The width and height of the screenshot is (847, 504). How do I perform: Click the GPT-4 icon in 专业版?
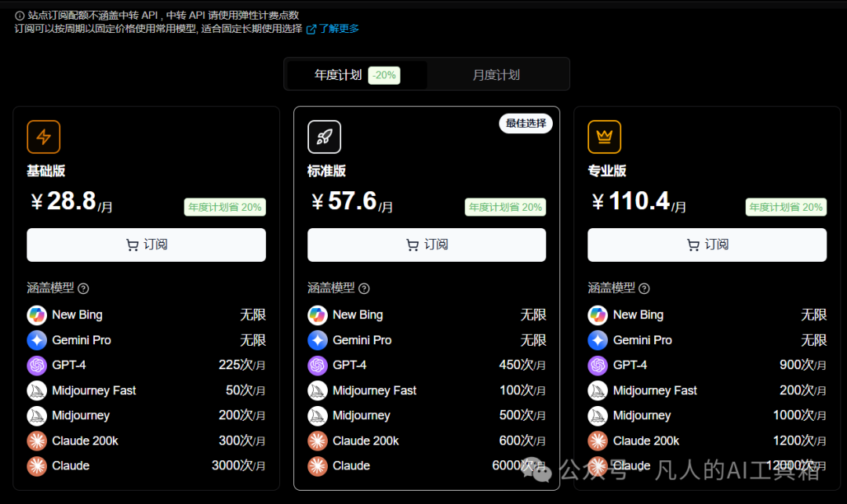pos(598,365)
